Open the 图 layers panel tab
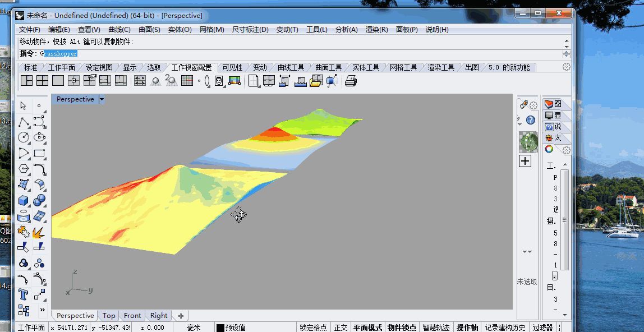Image resolution: width=644 pixels, height=332 pixels. click(x=553, y=104)
